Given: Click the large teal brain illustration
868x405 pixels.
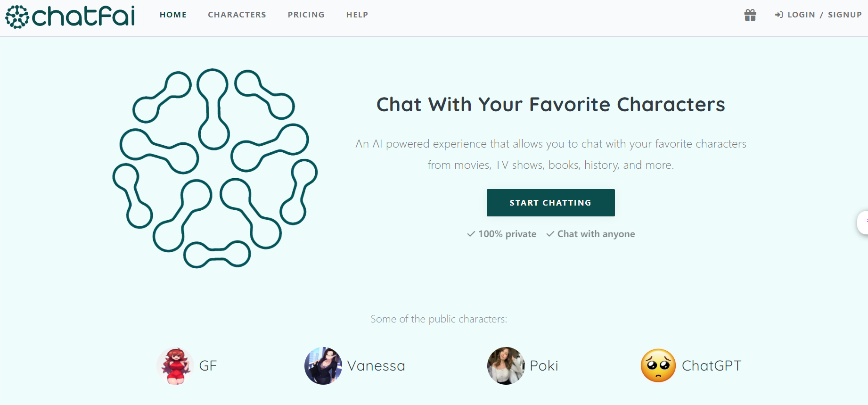Looking at the screenshot, I should point(215,168).
